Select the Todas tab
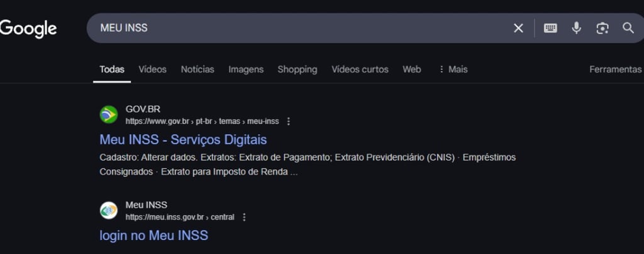The image size is (644, 254). click(x=112, y=69)
